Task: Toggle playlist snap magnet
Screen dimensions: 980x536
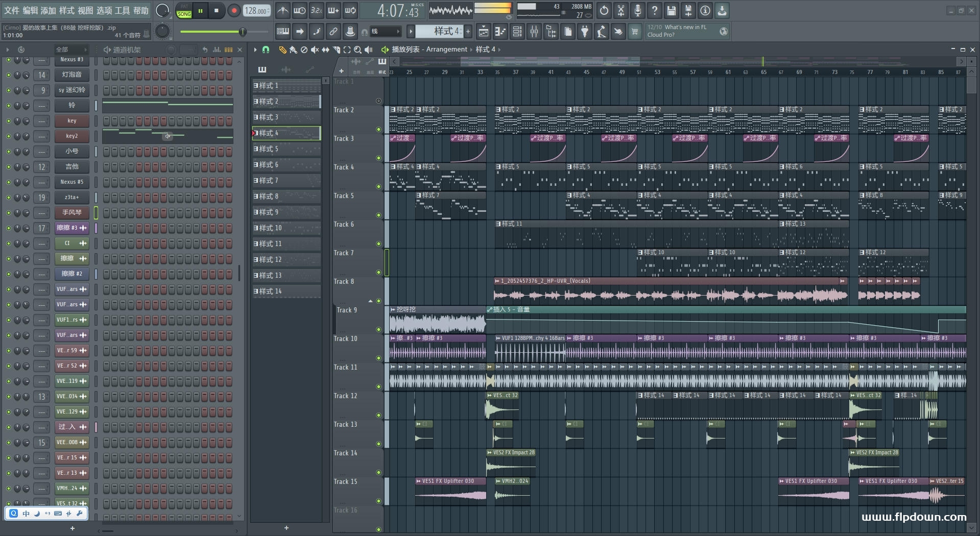Action: click(x=266, y=50)
